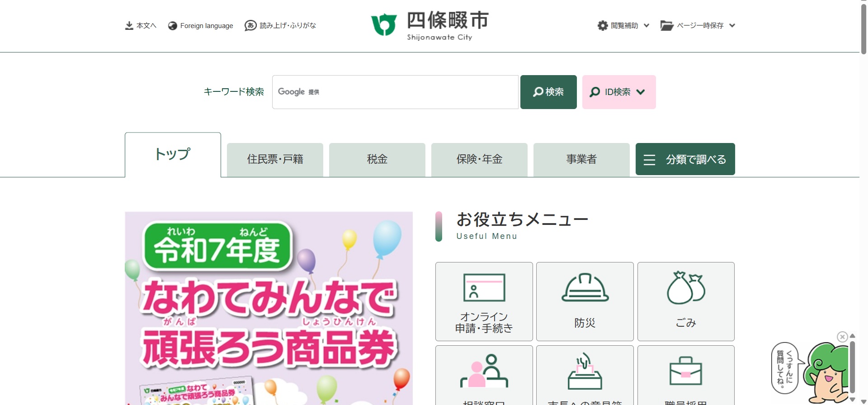Click the green 検索 search button

click(548, 92)
